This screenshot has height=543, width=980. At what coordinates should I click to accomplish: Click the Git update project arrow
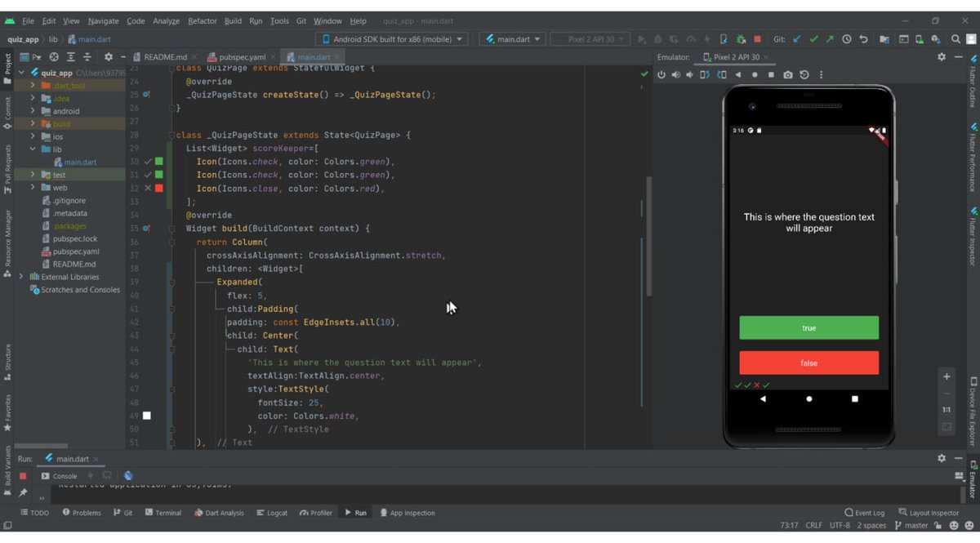[x=797, y=39]
